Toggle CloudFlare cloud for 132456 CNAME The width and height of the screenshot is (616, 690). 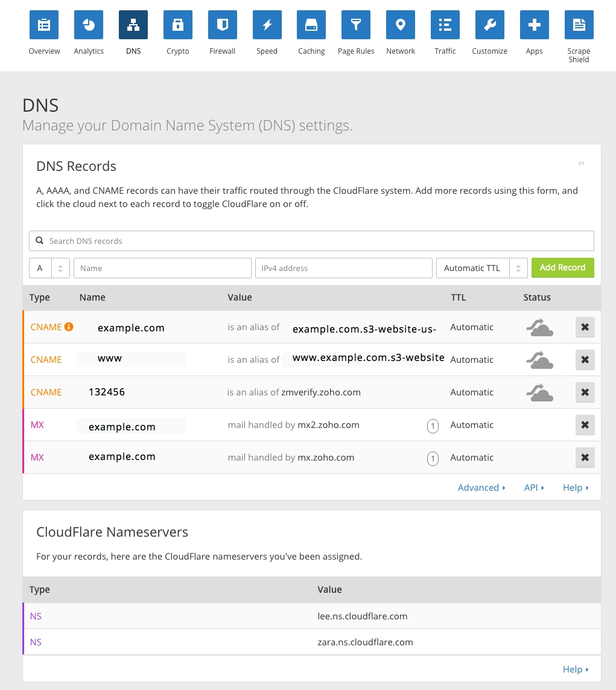pos(539,392)
